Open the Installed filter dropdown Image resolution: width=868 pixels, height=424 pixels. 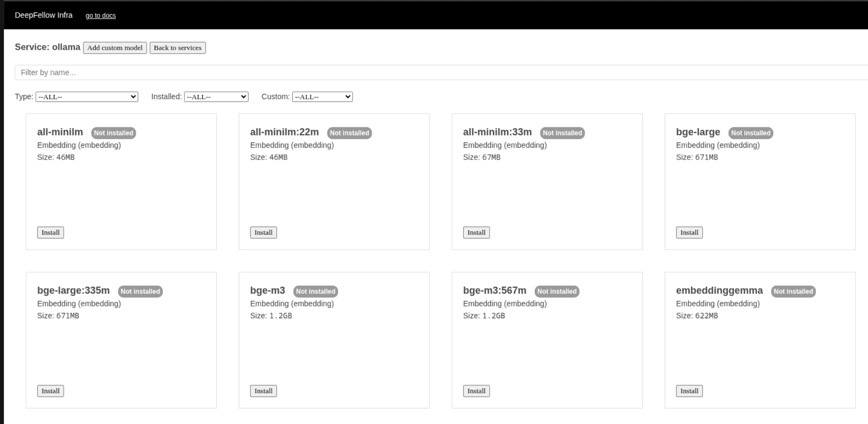pos(216,97)
